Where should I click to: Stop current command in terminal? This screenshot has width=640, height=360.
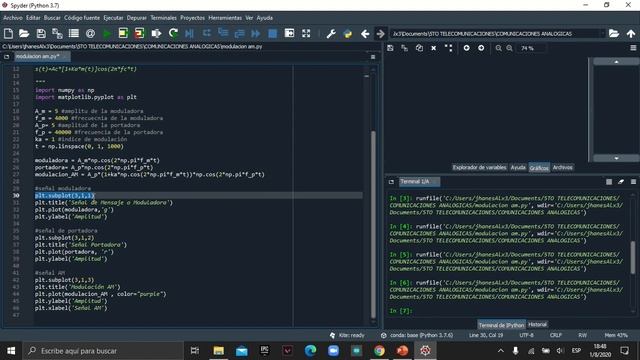pos(609,182)
